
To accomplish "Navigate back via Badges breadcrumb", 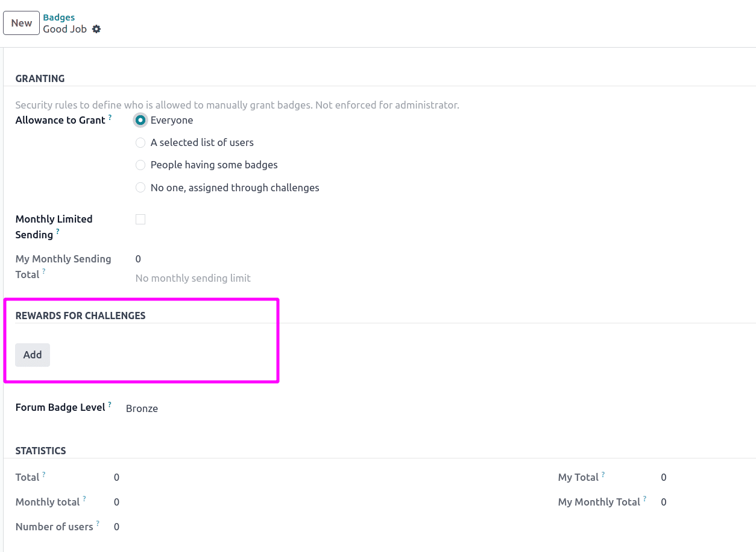I will (58, 17).
